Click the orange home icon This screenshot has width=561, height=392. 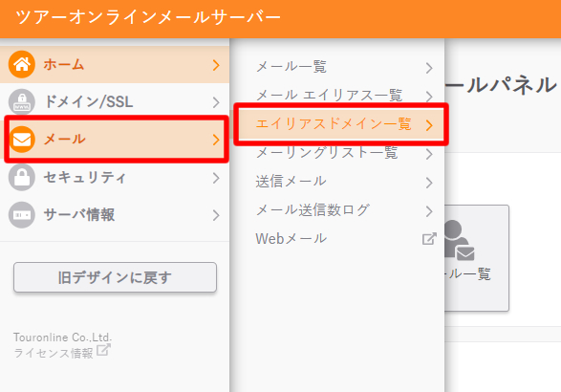pos(22,65)
